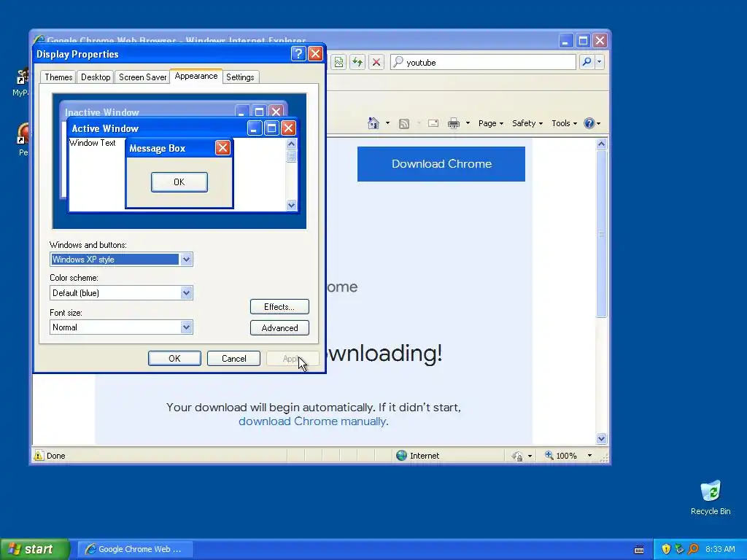Expand the Color scheme dropdown
The image size is (747, 560).
(x=186, y=293)
